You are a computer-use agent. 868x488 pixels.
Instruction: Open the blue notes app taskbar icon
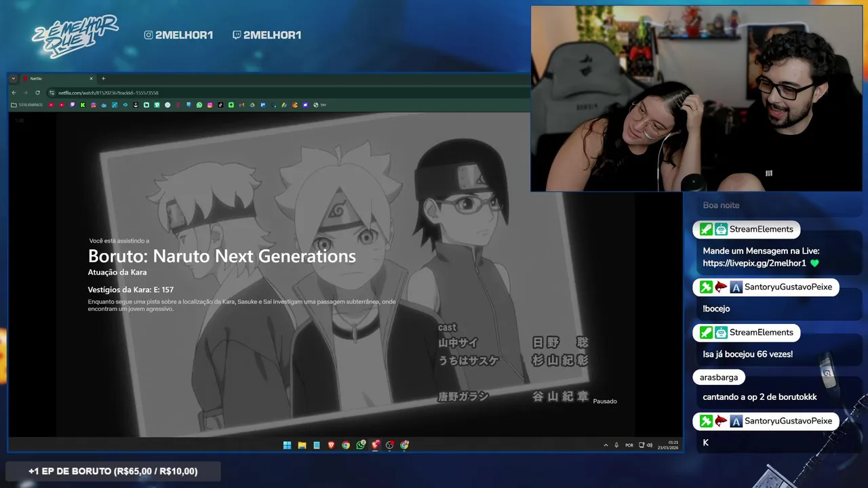pos(317,445)
